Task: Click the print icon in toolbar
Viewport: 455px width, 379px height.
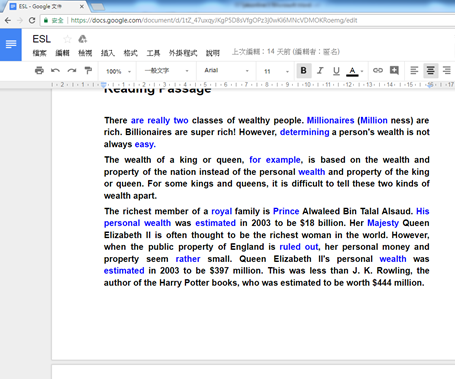Action: [x=39, y=71]
